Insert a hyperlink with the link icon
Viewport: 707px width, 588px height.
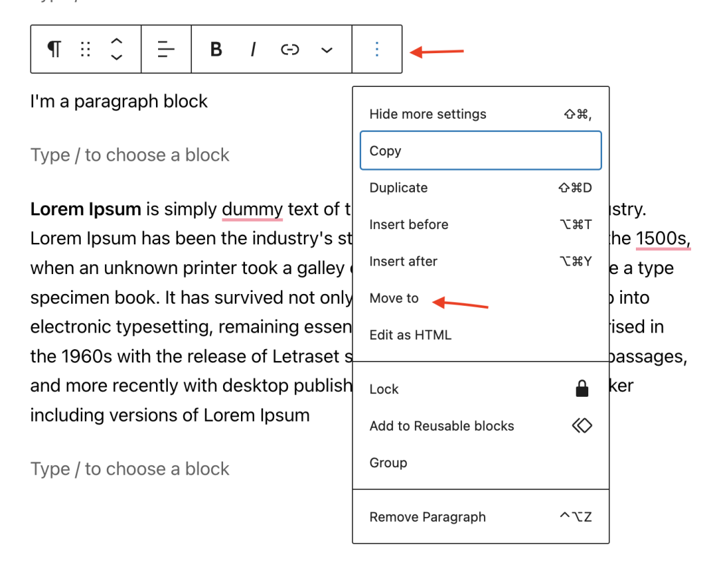pos(289,49)
